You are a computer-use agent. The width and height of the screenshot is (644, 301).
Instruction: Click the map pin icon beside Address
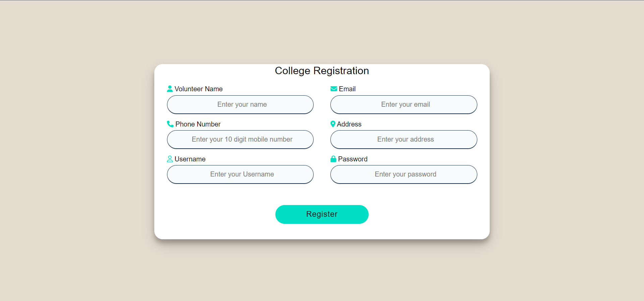pyautogui.click(x=333, y=124)
